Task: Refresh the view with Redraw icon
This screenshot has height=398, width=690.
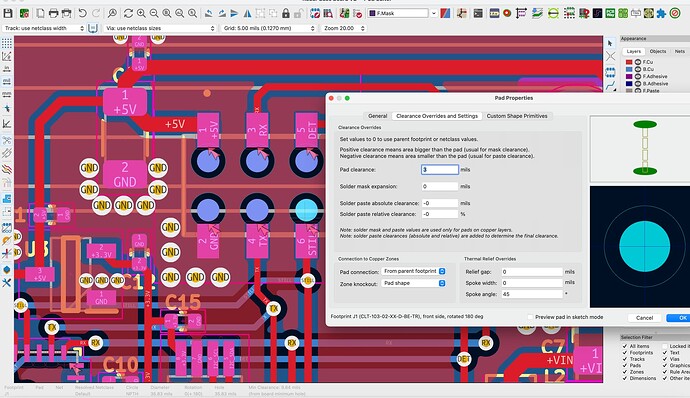Action: pos(128,14)
